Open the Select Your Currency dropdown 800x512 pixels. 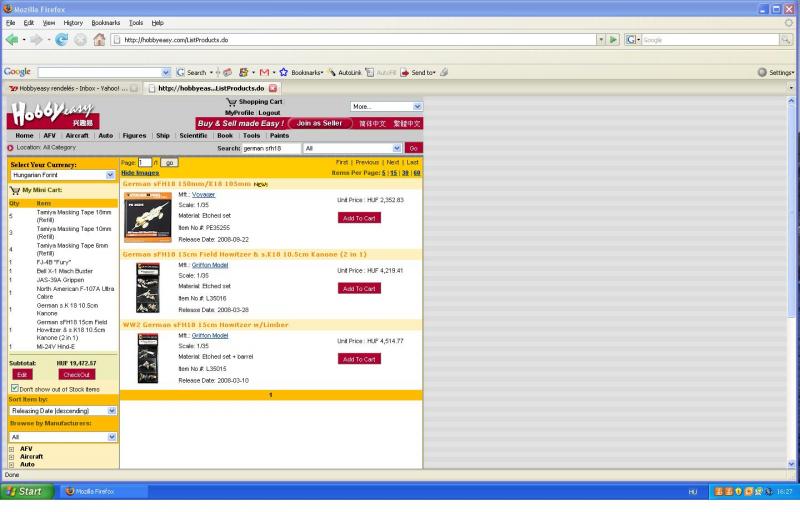[110, 174]
